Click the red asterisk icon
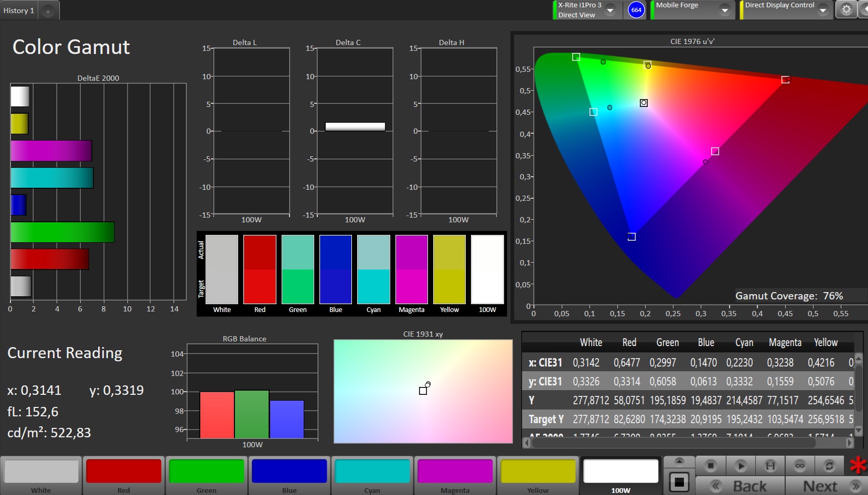 (858, 465)
